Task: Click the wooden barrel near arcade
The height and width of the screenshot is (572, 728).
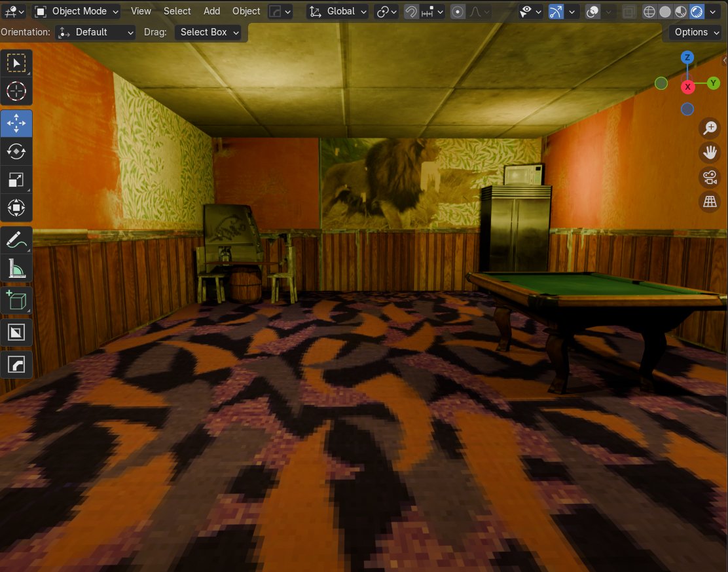Action: click(246, 285)
